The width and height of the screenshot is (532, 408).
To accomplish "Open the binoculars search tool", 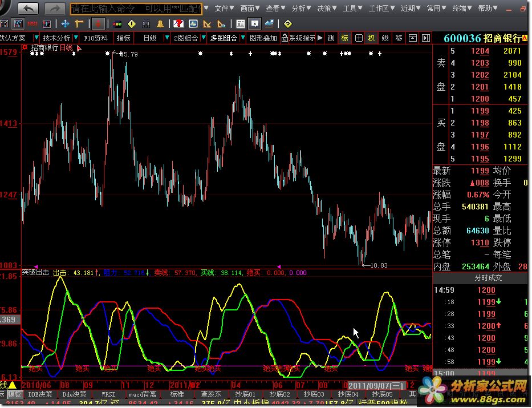I will tap(146, 24).
